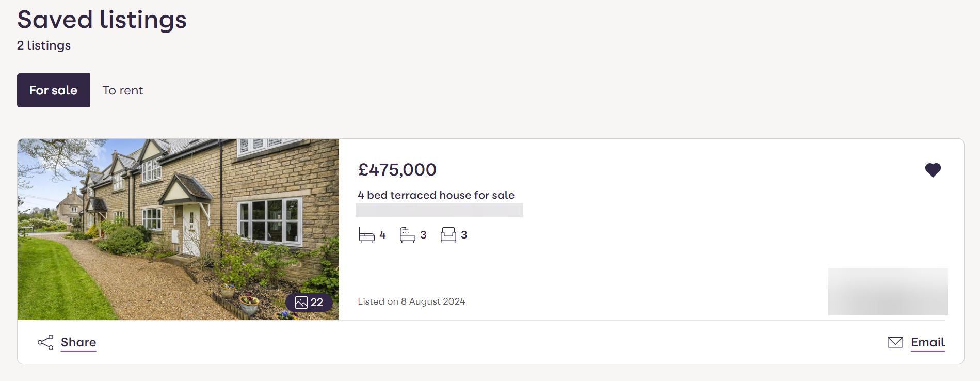The width and height of the screenshot is (980, 381).
Task: Click the Listed on 8 August 2024 text
Action: [411, 301]
